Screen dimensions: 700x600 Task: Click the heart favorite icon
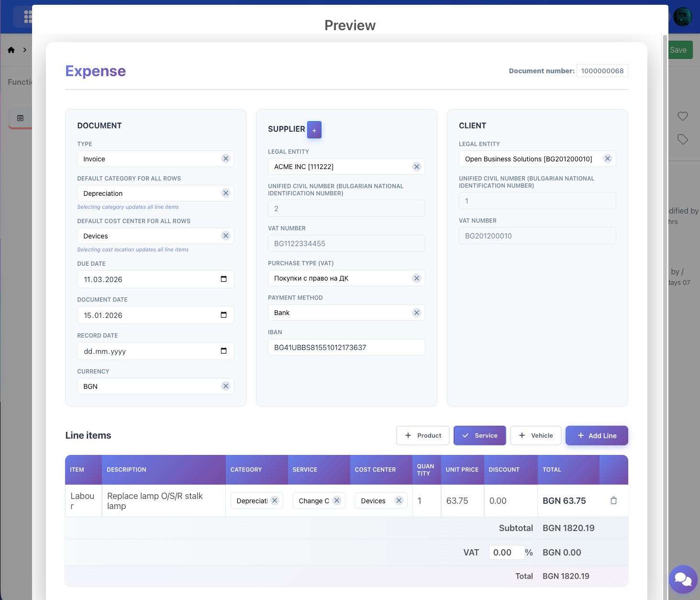pos(683,116)
